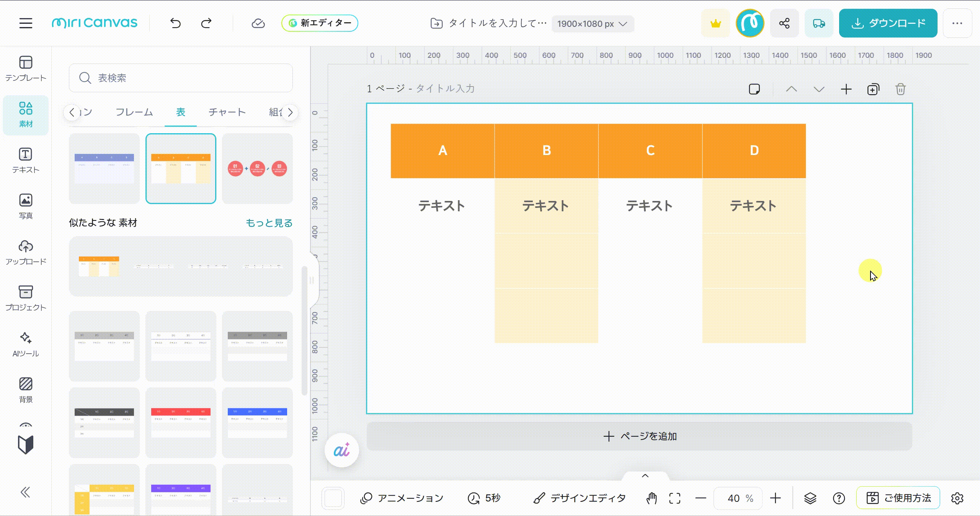Click the page background color swatch

(x=333, y=498)
